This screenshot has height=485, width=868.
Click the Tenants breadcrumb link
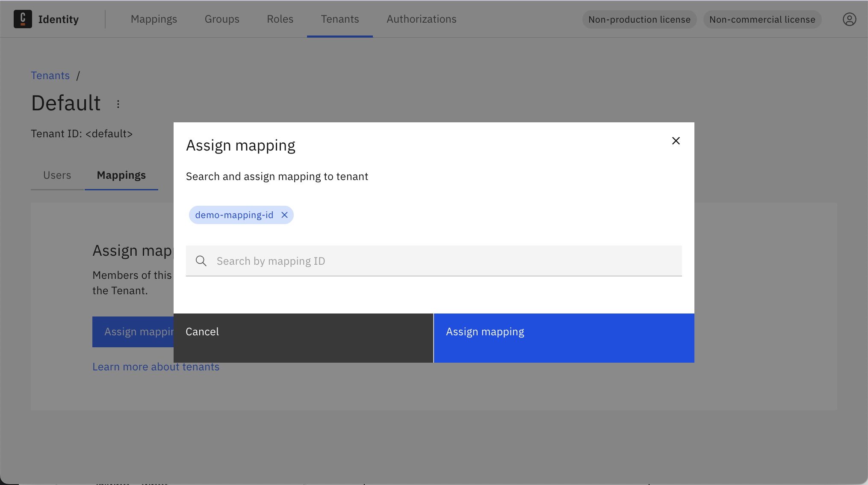[50, 75]
